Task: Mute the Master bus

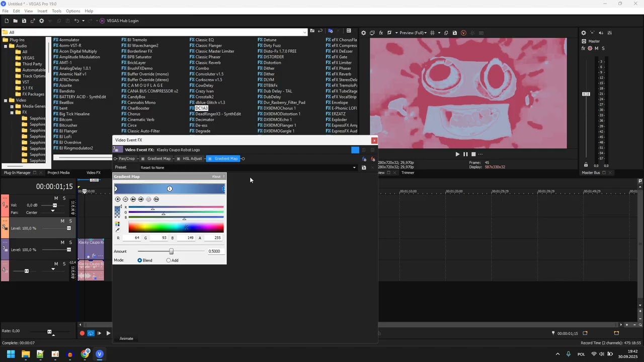Action: coord(597,48)
